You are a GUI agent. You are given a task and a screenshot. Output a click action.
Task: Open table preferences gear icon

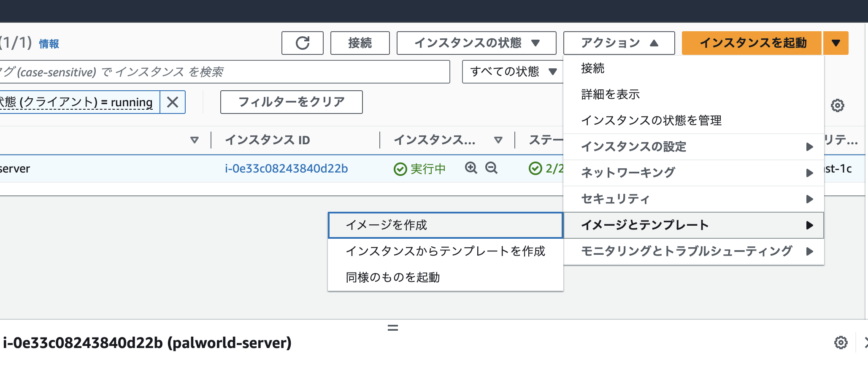(x=837, y=105)
